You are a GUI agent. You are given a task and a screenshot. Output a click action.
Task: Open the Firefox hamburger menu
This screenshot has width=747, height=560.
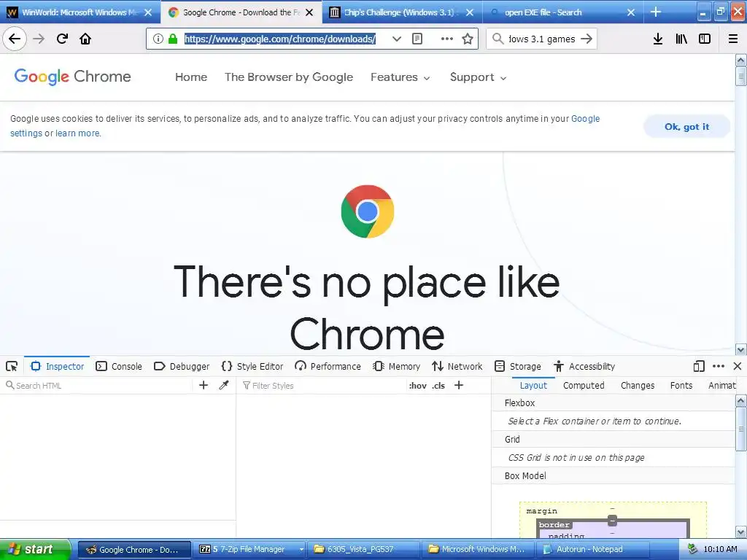[x=733, y=39]
